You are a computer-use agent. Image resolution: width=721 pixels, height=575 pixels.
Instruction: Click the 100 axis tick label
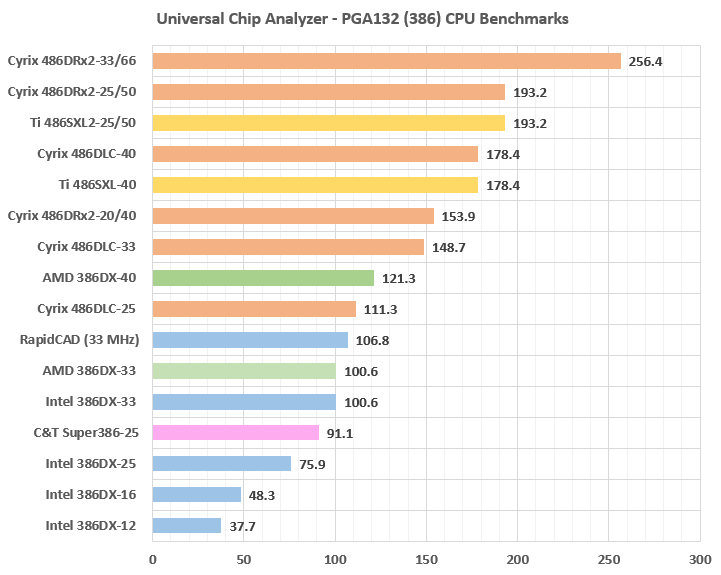[x=335, y=559]
